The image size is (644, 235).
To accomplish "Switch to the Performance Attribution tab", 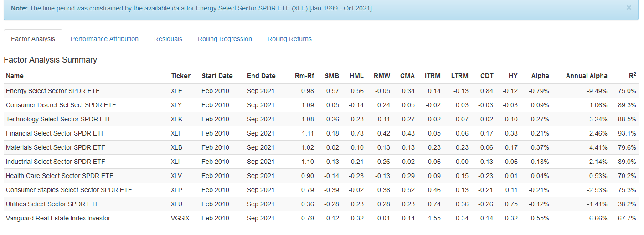I will [104, 39].
